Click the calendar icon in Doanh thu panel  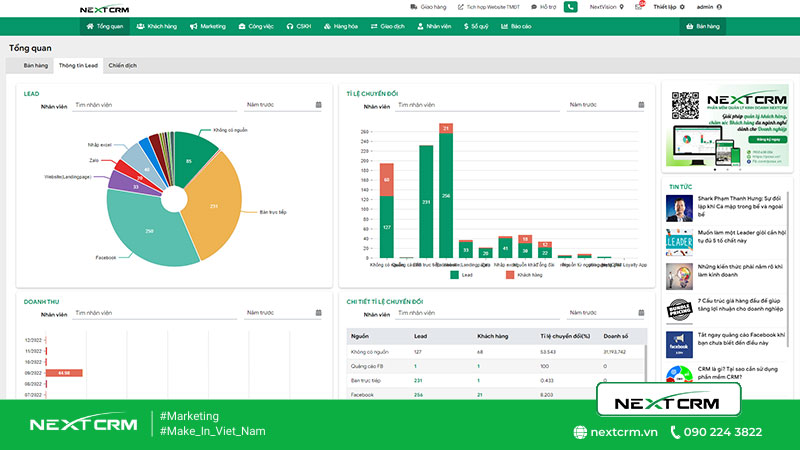(318, 314)
